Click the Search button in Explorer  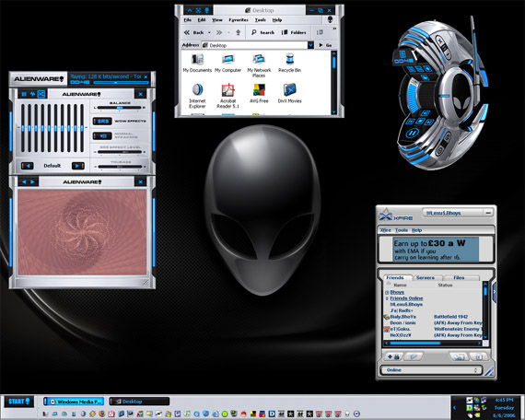pyautogui.click(x=262, y=32)
